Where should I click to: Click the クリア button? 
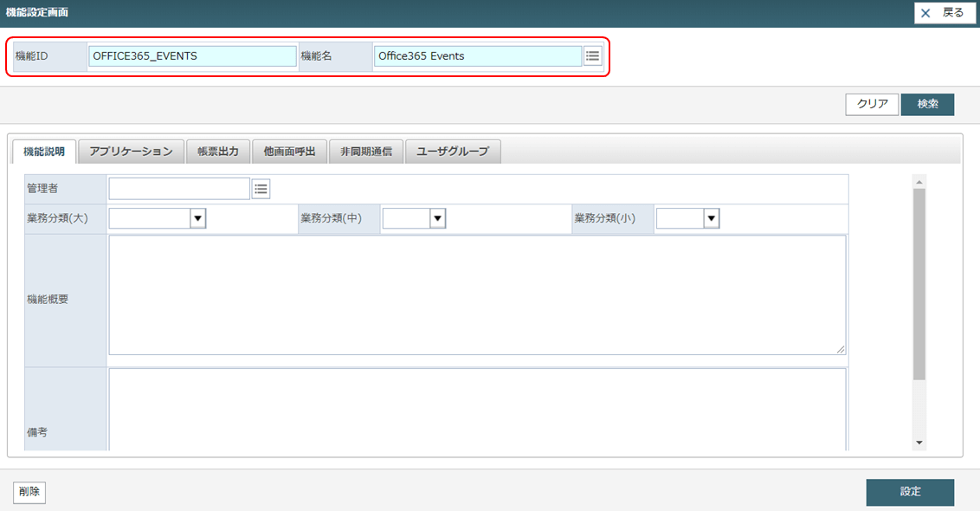pyautogui.click(x=872, y=105)
